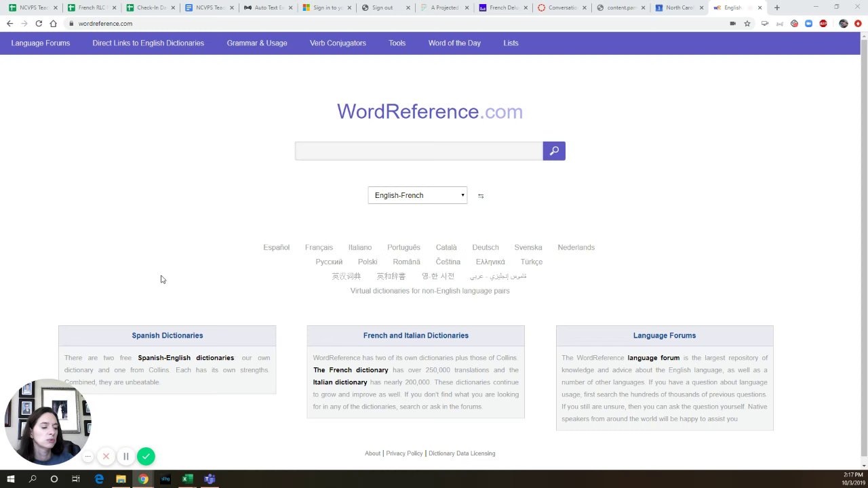The height and width of the screenshot is (488, 868).
Task: Follow The French dictionary link
Action: coord(351,370)
